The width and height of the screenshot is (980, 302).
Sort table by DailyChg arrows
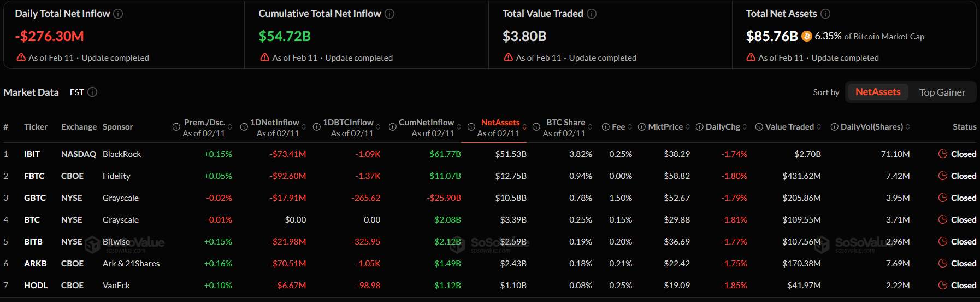745,127
